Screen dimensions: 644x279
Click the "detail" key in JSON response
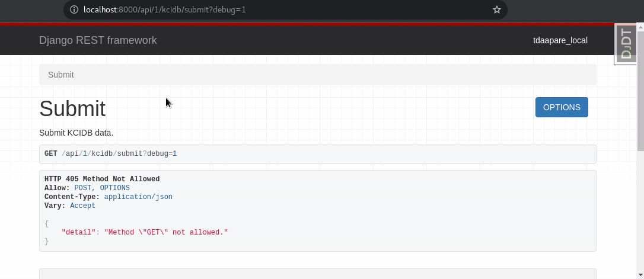click(x=78, y=232)
